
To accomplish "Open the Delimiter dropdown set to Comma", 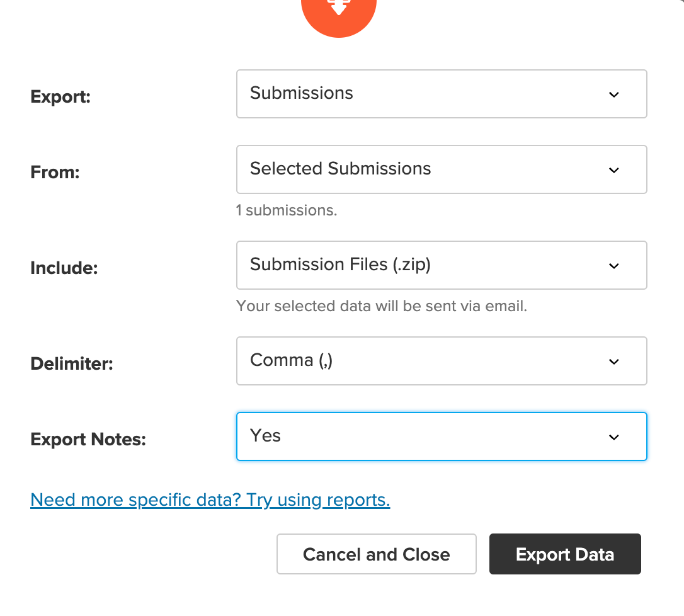I will click(x=442, y=361).
